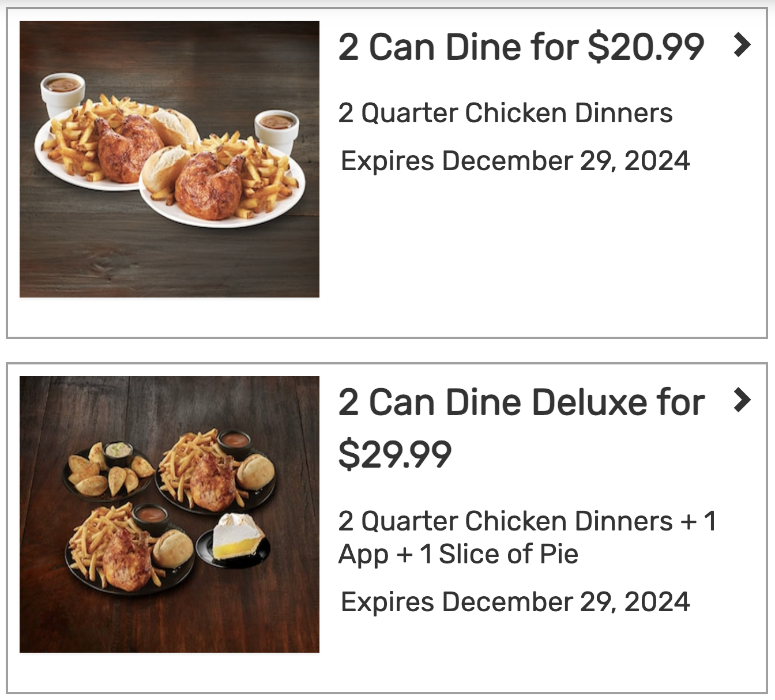Click empty space below the $20.99 offer's expiry

tap(542, 248)
